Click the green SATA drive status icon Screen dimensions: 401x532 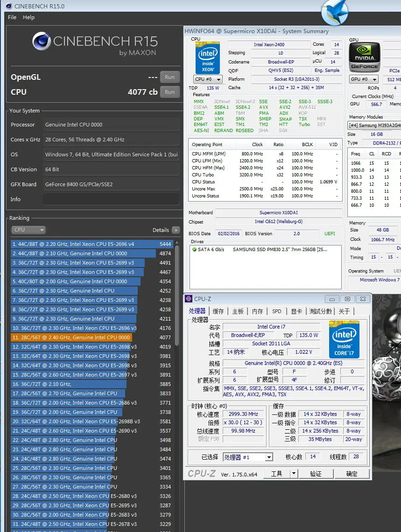(194, 249)
